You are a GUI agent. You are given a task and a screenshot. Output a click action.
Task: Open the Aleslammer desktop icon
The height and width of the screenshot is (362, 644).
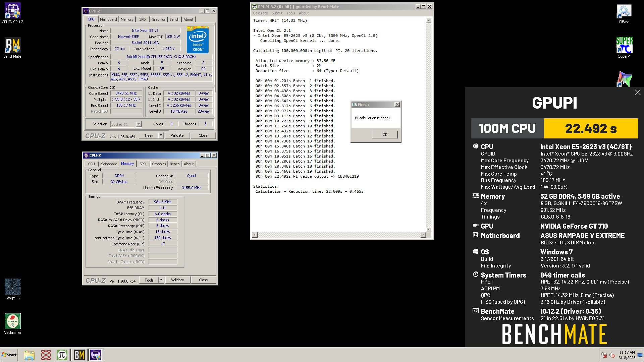click(12, 324)
